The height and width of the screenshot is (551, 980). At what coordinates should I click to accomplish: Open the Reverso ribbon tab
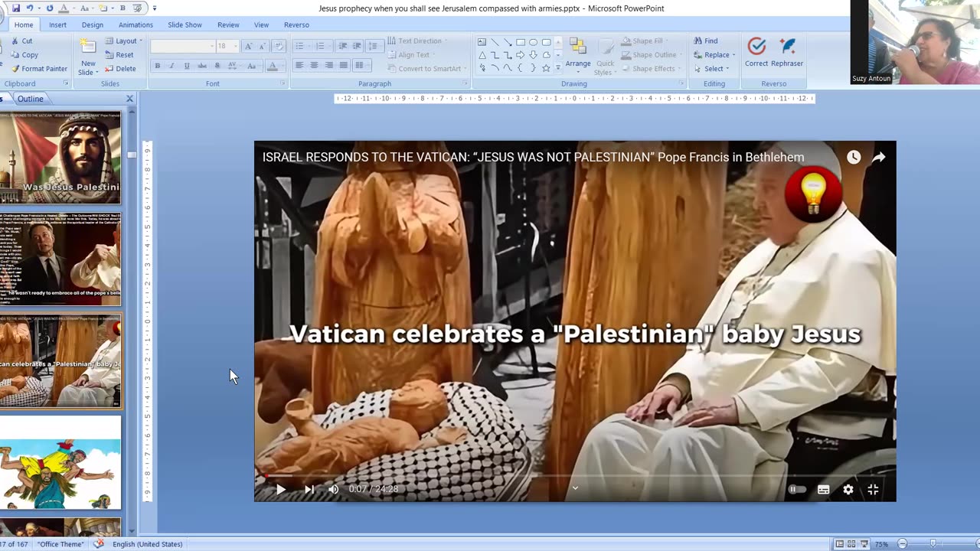pos(296,24)
